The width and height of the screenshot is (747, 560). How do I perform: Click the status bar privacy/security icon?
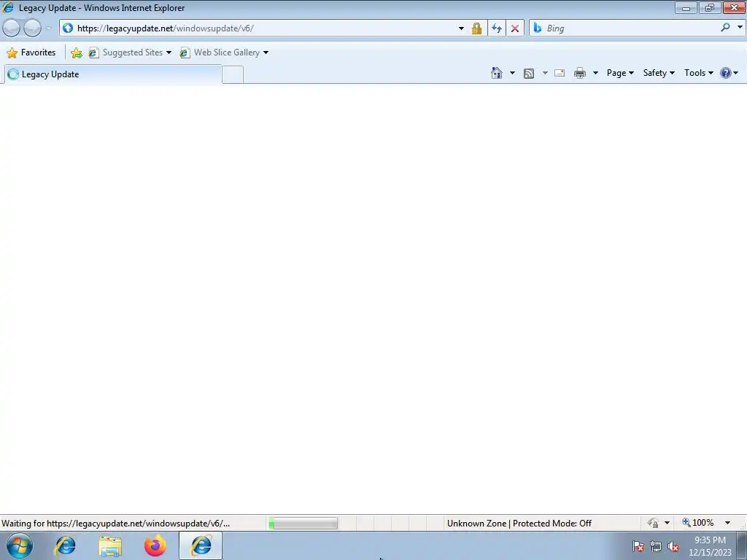(x=653, y=523)
